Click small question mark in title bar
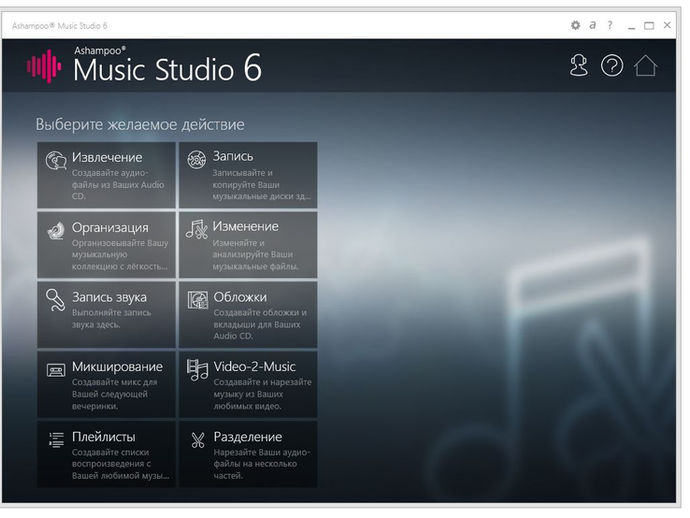Viewport: 690px width, 518px height. point(610,25)
